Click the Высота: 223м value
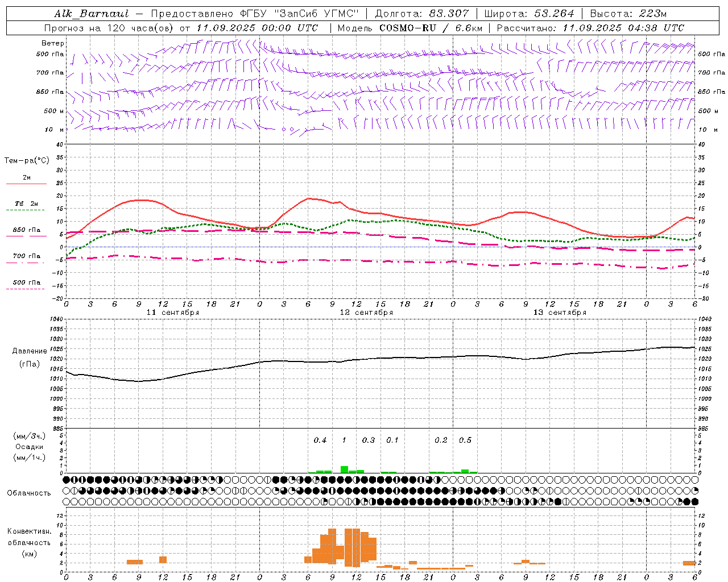Viewport: 728px width, 582px height. 628,14
